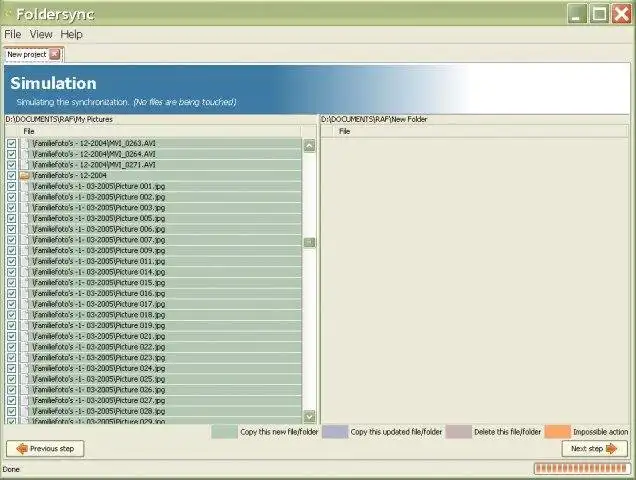The width and height of the screenshot is (636, 480).
Task: Click the folder icon of Familiefoto's - 12-2004
Action: tap(25, 176)
